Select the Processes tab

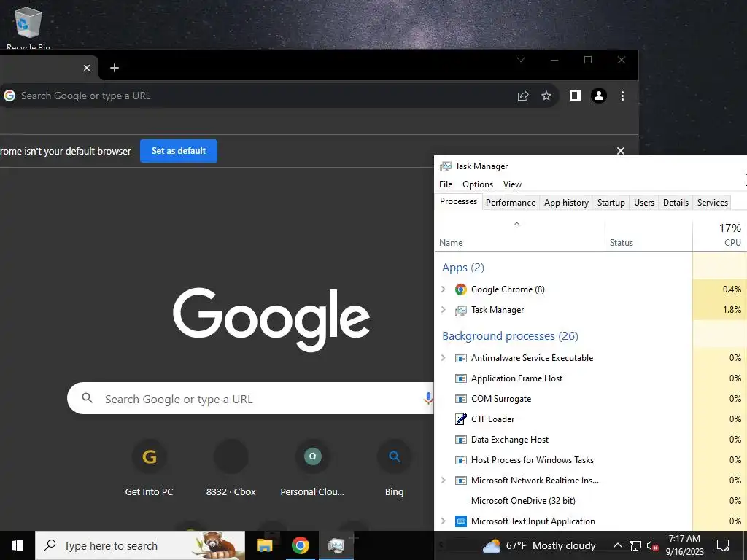pos(458,201)
